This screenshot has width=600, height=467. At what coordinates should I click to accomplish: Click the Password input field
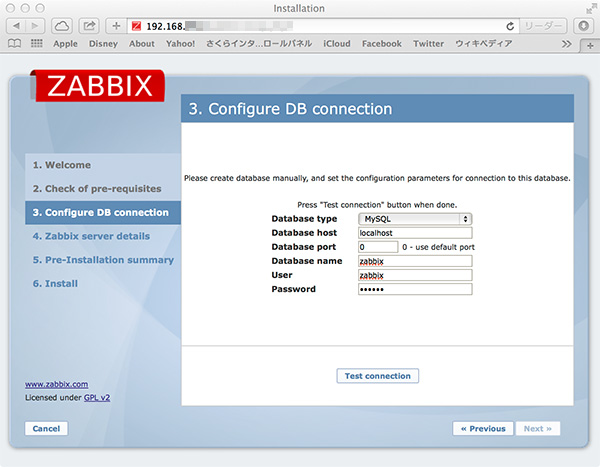click(414, 289)
